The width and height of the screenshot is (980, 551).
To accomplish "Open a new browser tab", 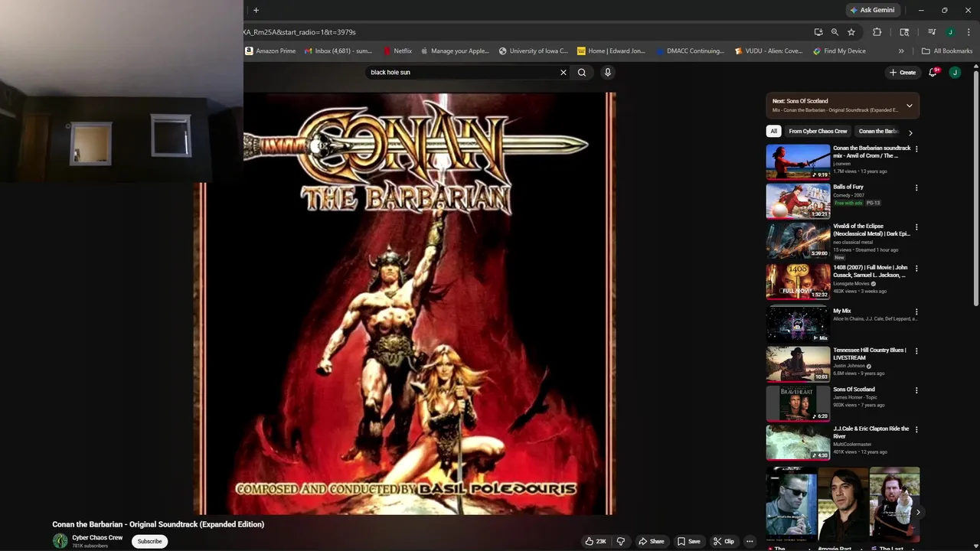I will [x=256, y=10].
